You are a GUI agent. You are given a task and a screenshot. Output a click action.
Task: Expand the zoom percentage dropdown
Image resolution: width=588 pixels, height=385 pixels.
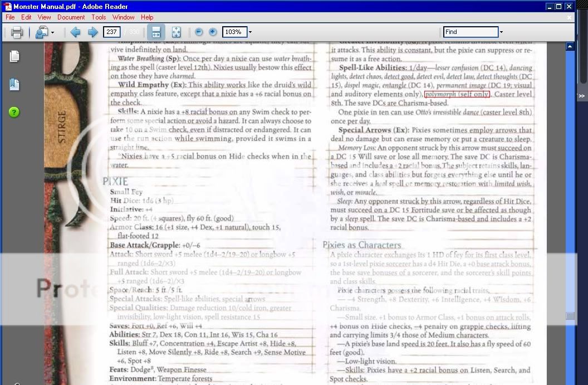[250, 32]
